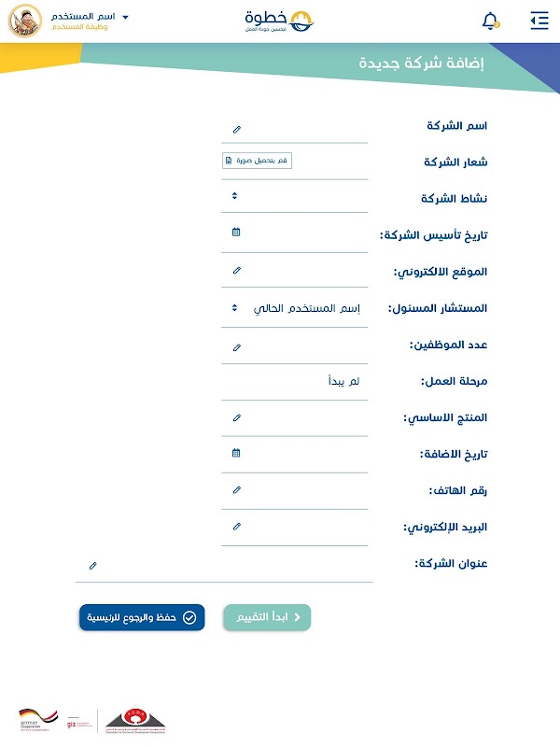
Task: Expand the نشاط الشركة dropdown
Action: [234, 196]
